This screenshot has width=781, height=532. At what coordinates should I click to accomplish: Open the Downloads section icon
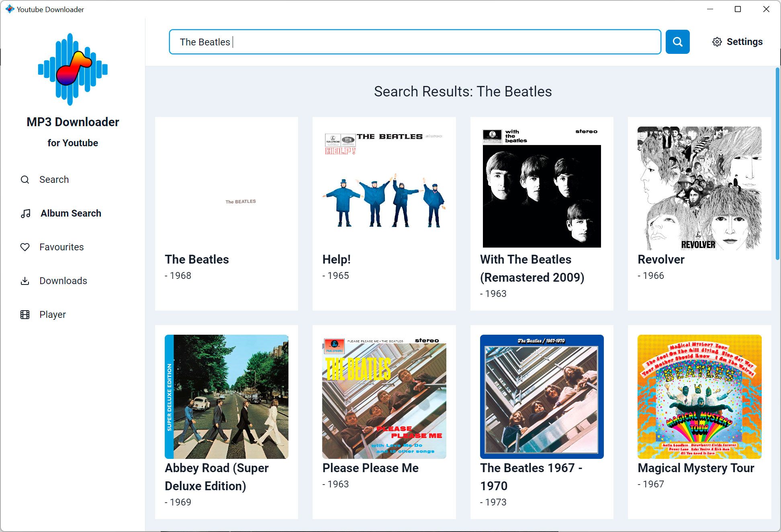tap(25, 280)
